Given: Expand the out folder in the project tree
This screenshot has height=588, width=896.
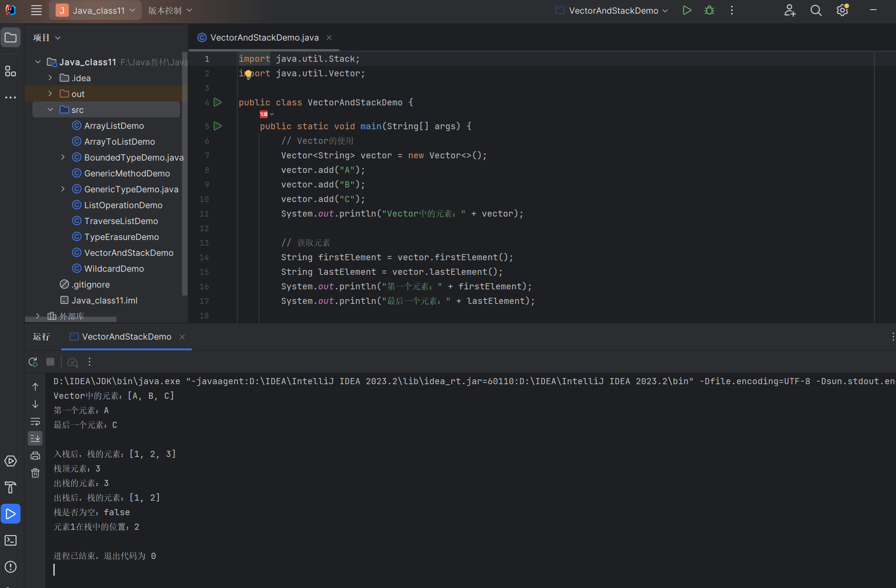Looking at the screenshot, I should 50,94.
